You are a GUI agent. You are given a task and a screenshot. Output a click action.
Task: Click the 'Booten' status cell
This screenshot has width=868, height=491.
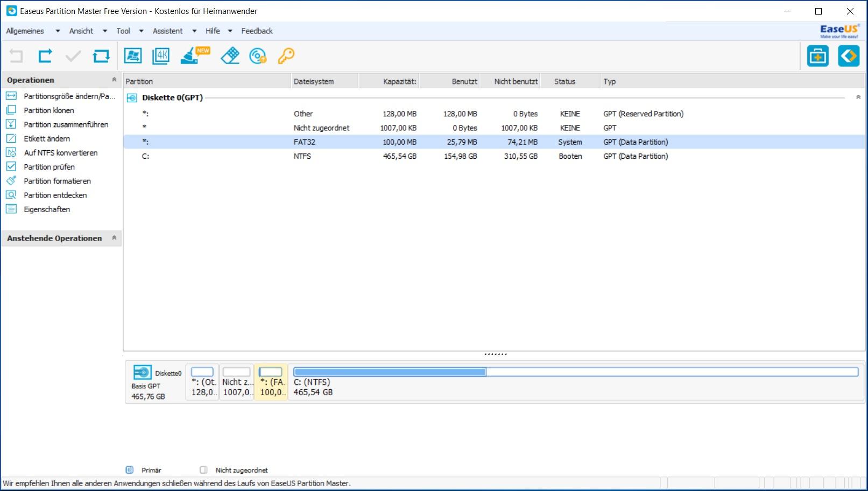tap(570, 156)
